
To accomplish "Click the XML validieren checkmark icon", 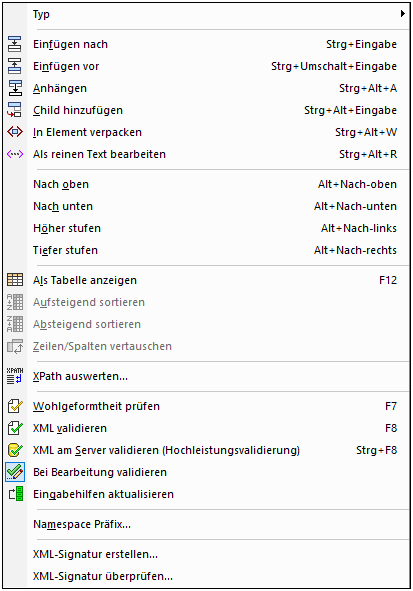I will coord(15,428).
